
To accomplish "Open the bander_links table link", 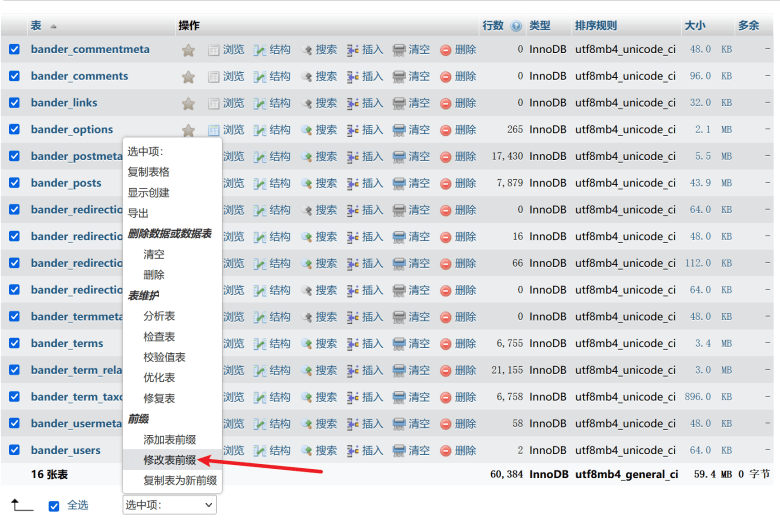I will coord(64,103).
